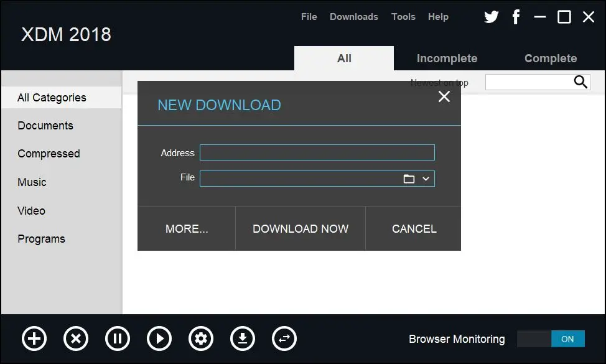Click the CANCEL button
This screenshot has width=606, height=364.
pyautogui.click(x=414, y=229)
